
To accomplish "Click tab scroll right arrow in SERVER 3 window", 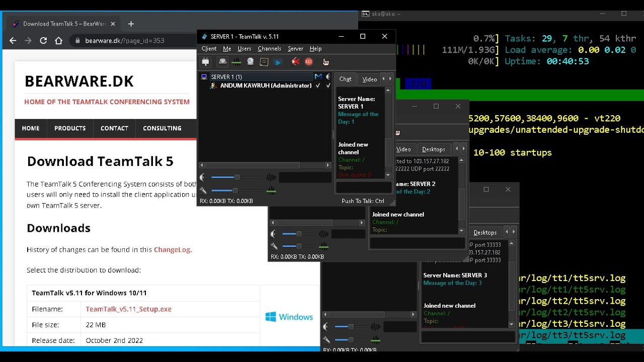I will coord(515,232).
